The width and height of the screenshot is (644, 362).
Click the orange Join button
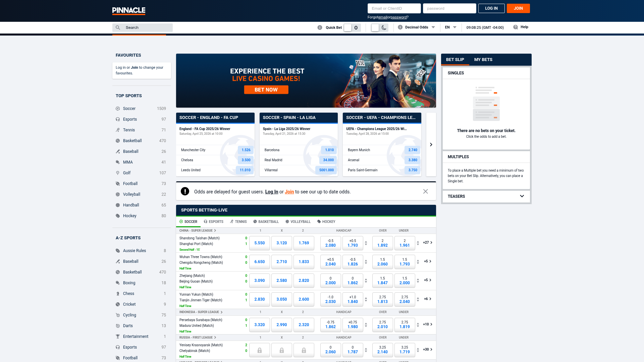(x=518, y=8)
